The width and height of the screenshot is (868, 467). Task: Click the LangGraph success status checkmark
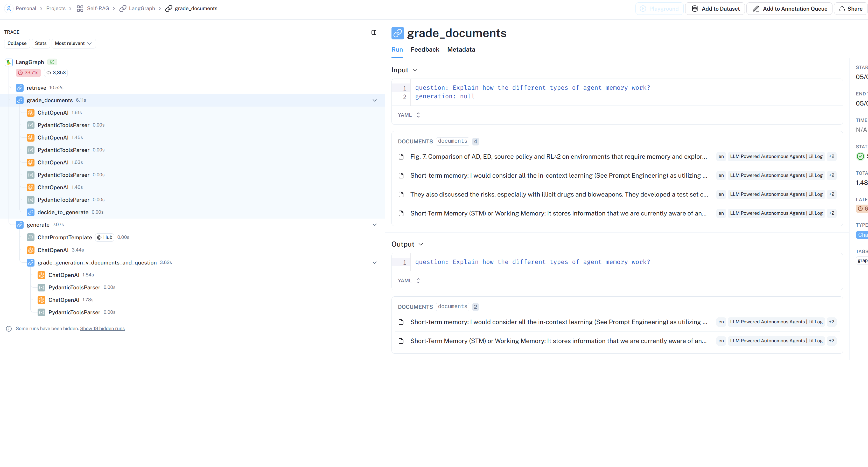pos(52,62)
